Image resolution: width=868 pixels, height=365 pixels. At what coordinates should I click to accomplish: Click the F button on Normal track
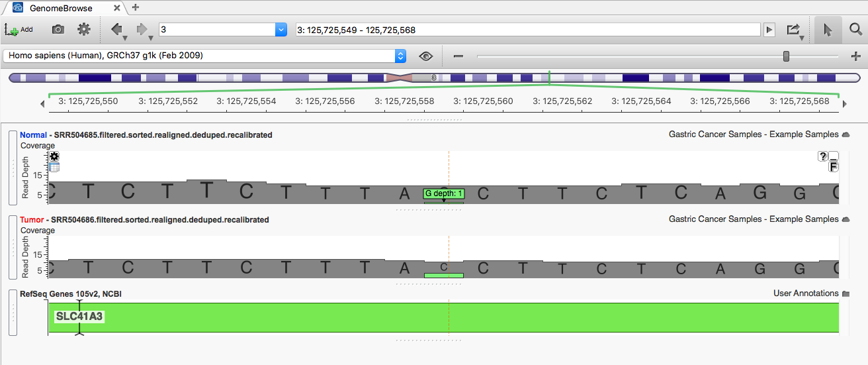coord(834,167)
